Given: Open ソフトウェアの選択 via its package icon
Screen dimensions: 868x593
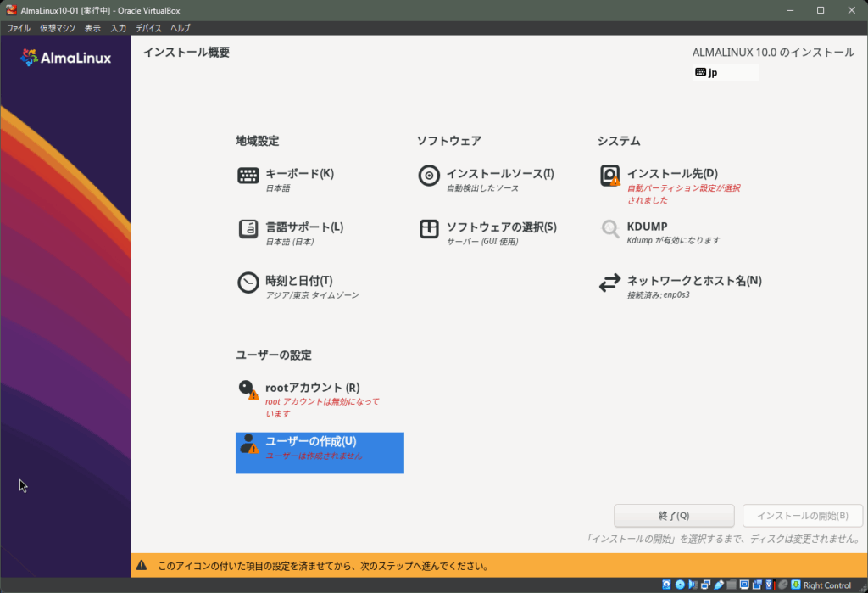Looking at the screenshot, I should [429, 228].
